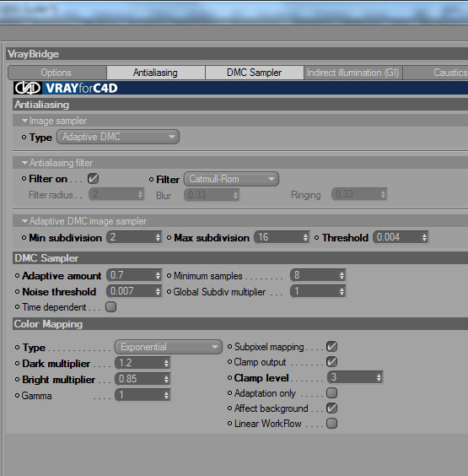
Task: Click the Min subdivision animation dot
Action: tap(24, 238)
